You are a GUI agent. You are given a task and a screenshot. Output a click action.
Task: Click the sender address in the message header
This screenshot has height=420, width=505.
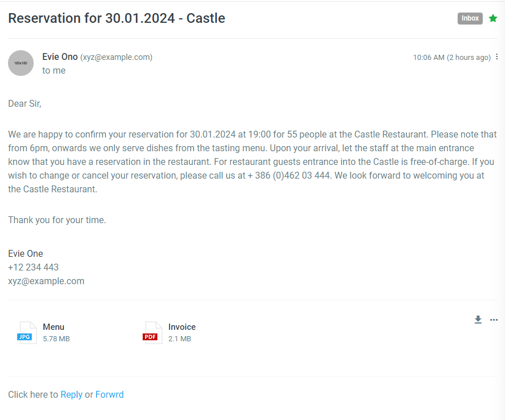(116, 57)
